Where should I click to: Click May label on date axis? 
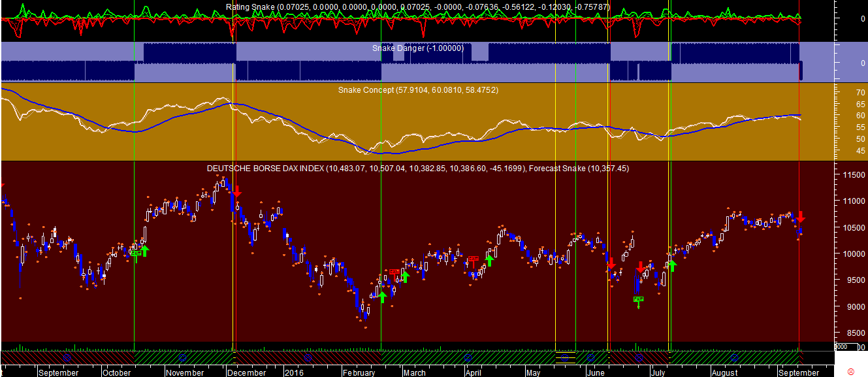pos(532,372)
